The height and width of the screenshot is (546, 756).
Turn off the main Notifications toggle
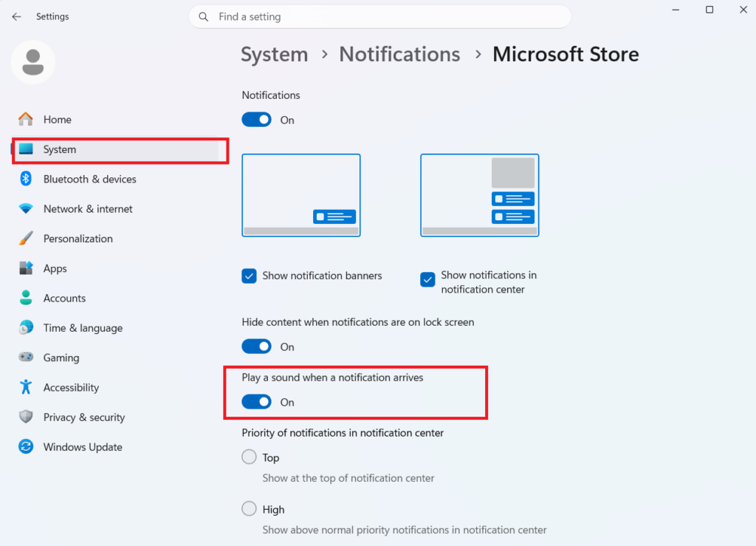[256, 120]
